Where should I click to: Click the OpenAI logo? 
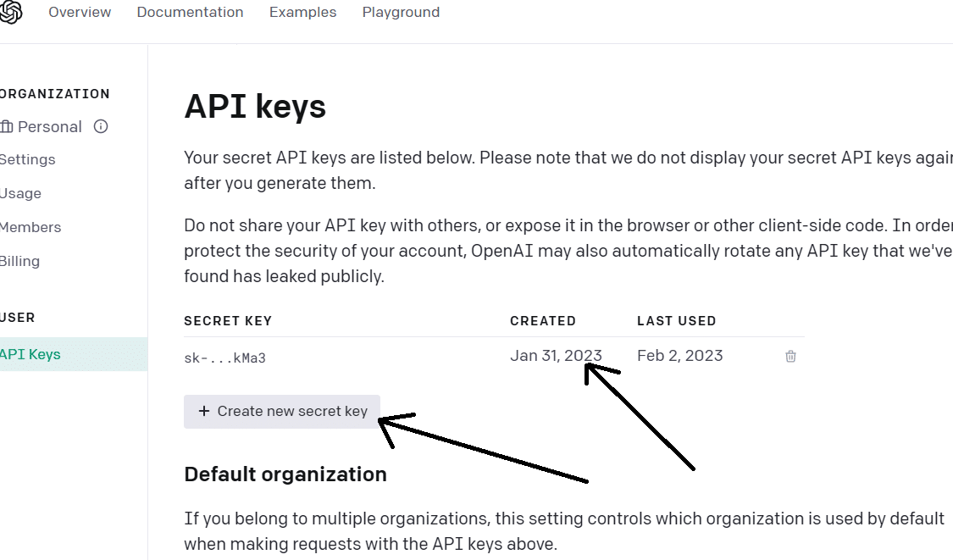(10, 13)
